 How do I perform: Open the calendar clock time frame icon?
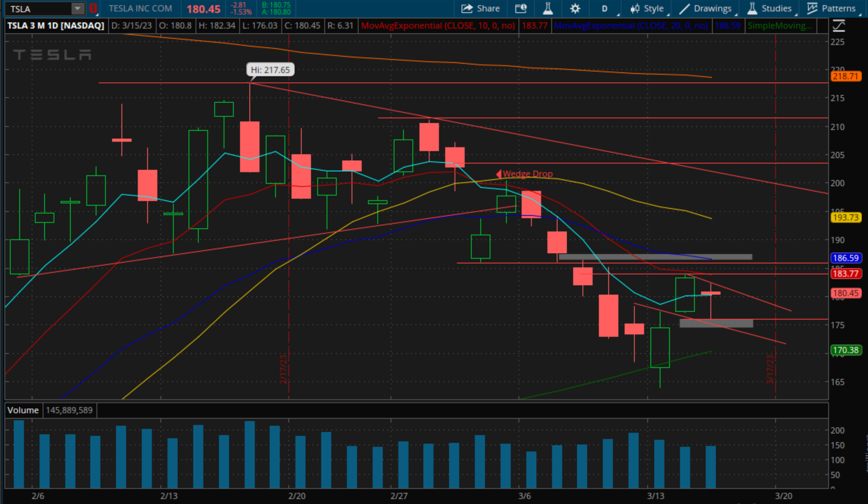click(521, 8)
